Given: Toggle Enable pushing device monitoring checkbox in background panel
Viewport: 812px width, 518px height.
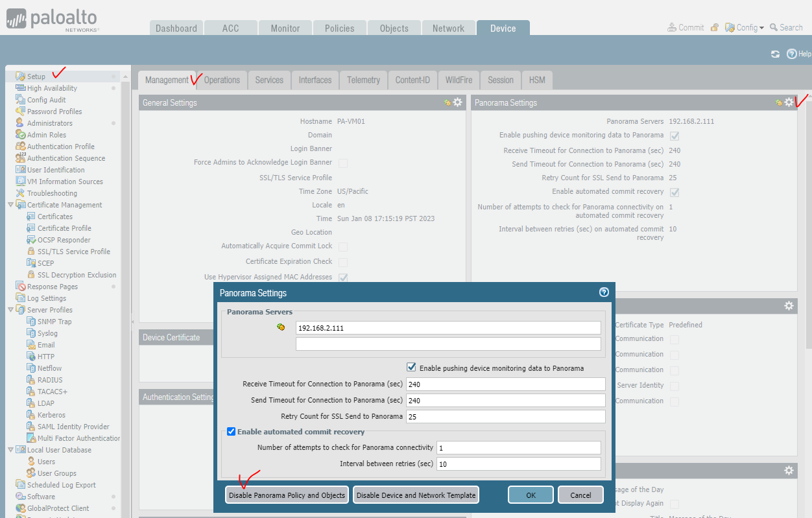Looking at the screenshot, I should [x=675, y=136].
